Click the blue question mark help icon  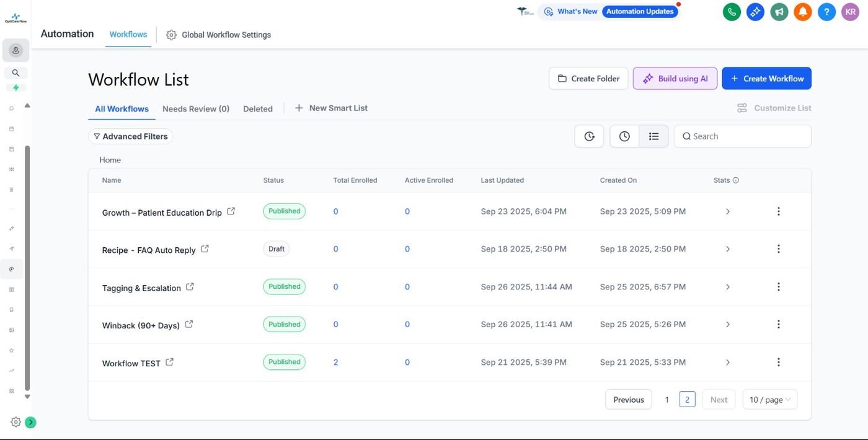[x=826, y=12]
